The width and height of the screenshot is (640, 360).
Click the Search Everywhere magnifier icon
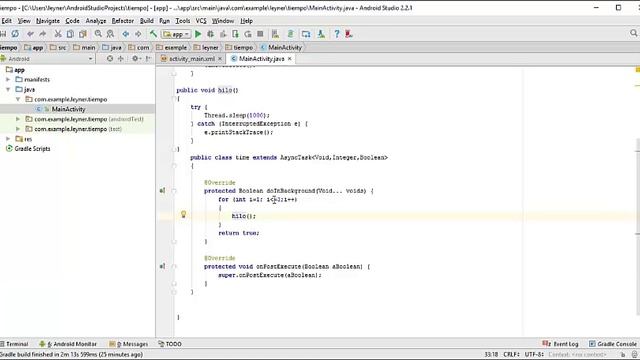(x=633, y=33)
